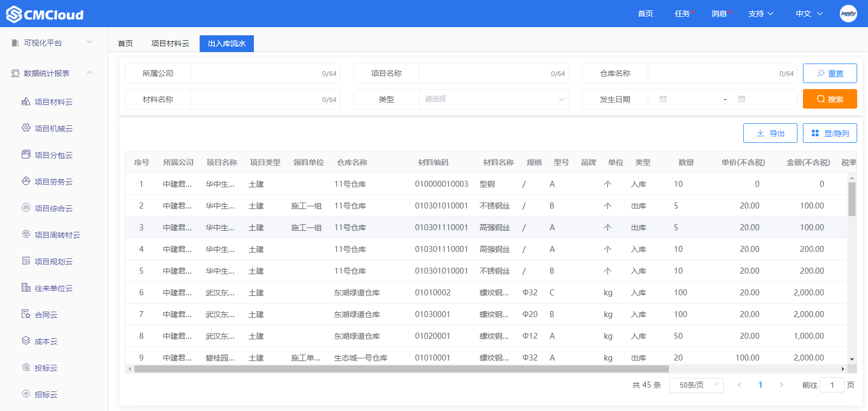Expand the 可视化平台 menu

coord(54,43)
